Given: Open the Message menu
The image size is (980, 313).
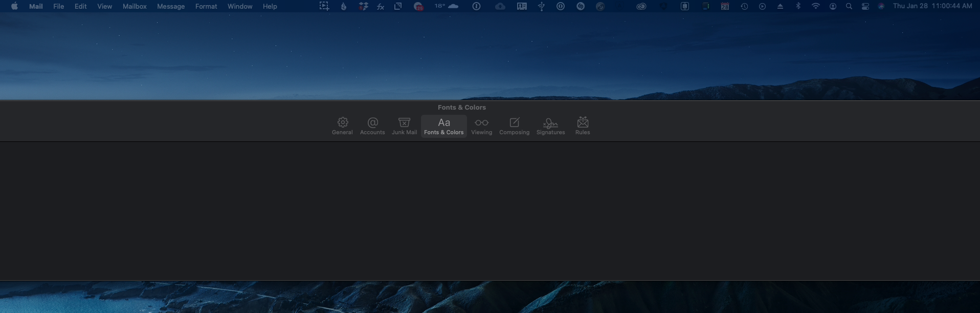Looking at the screenshot, I should 171,6.
